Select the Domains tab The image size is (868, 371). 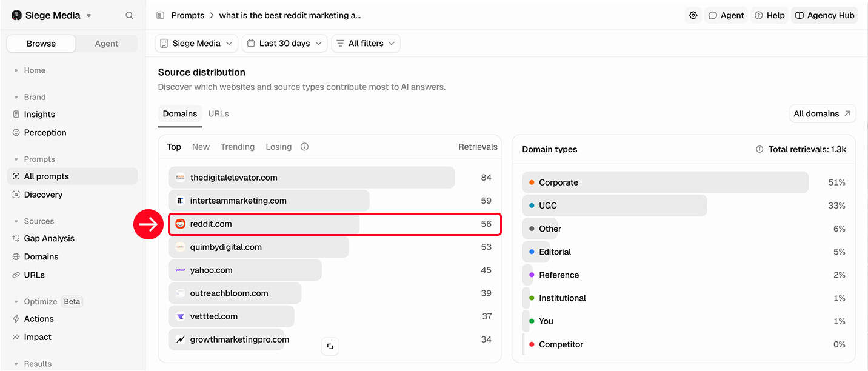click(x=180, y=113)
